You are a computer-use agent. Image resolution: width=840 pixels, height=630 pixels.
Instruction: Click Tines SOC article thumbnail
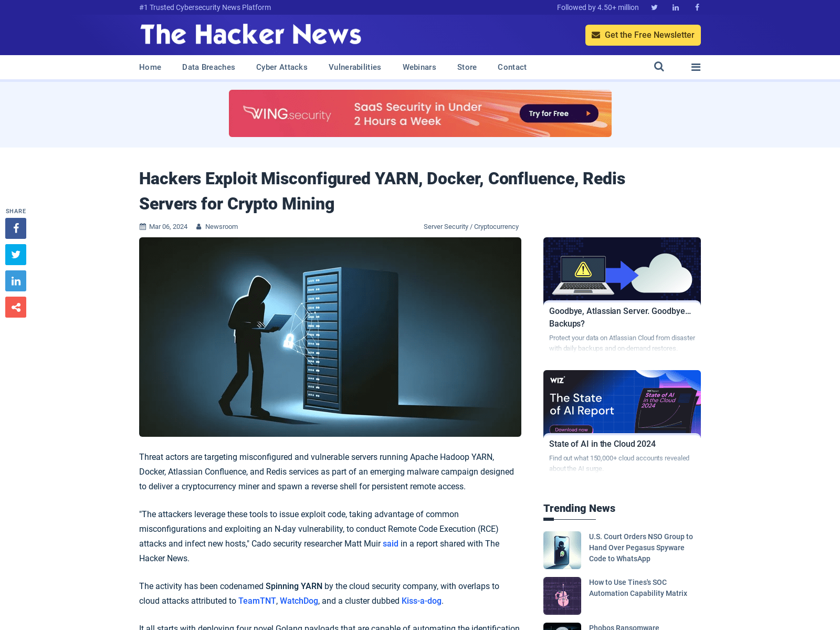(x=562, y=596)
